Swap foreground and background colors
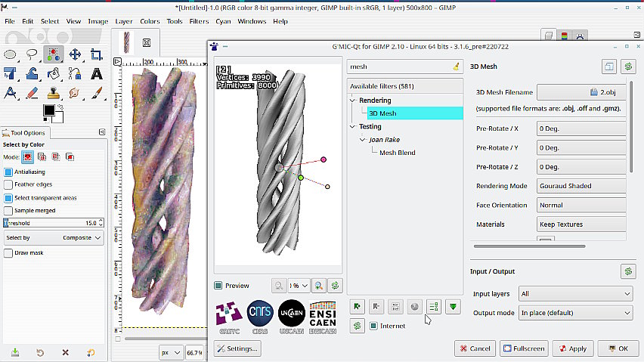 pyautogui.click(x=60, y=107)
